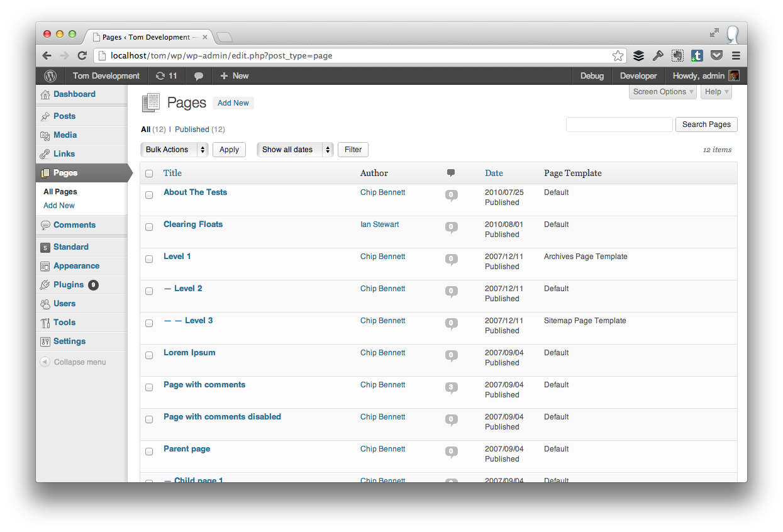Image resolution: width=783 pixels, height=532 pixels.
Task: Tick the select-all checkbox beside Title header
Action: [x=149, y=174]
